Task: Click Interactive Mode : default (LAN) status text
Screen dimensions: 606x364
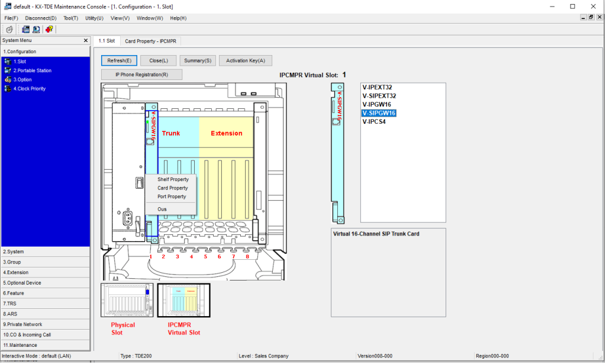Action: (36, 356)
